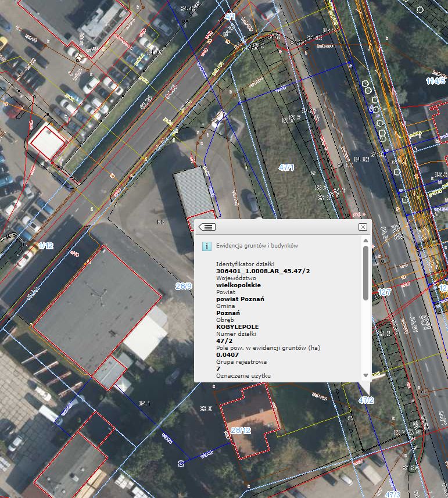The height and width of the screenshot is (498, 448).
Task: Click the 'Ewidencja gruntów i budynków' heading
Action: coord(257,246)
